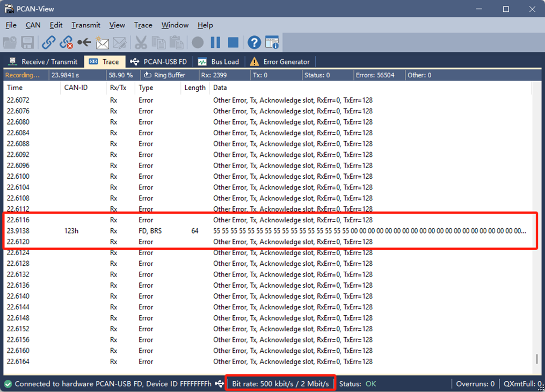Open the File menu
The width and height of the screenshot is (545, 392).
11,25
